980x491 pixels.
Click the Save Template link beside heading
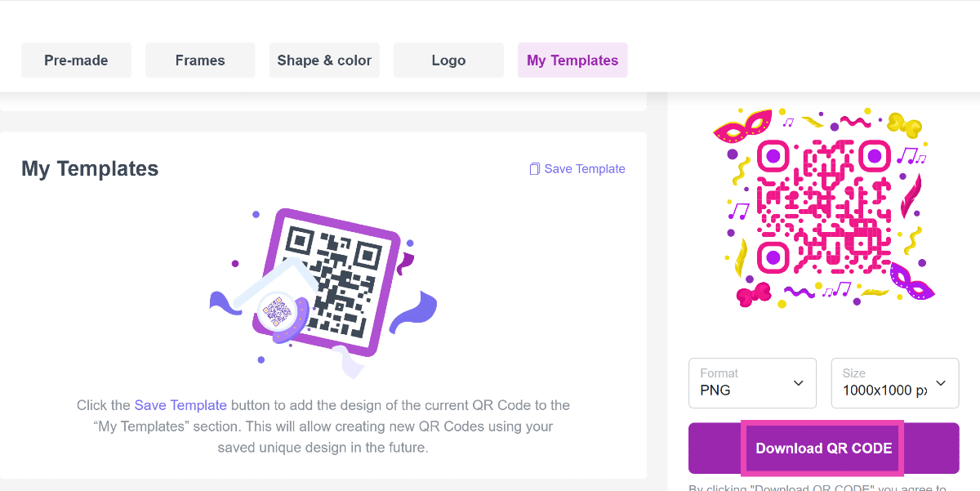[584, 169]
